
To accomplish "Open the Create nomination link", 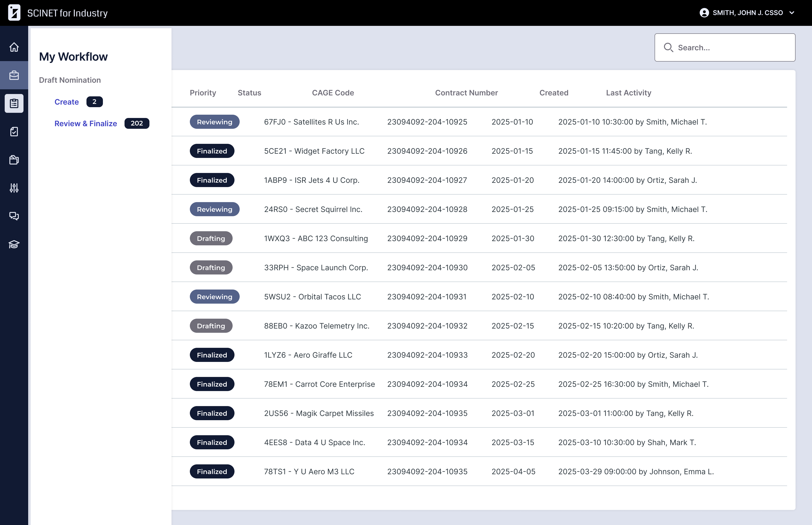I will pyautogui.click(x=66, y=102).
